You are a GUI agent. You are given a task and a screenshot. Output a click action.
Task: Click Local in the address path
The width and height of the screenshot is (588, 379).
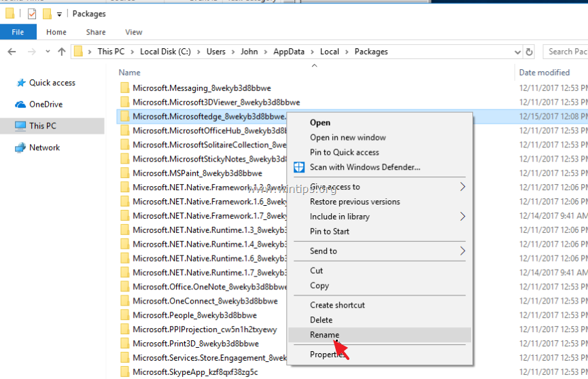(330, 52)
